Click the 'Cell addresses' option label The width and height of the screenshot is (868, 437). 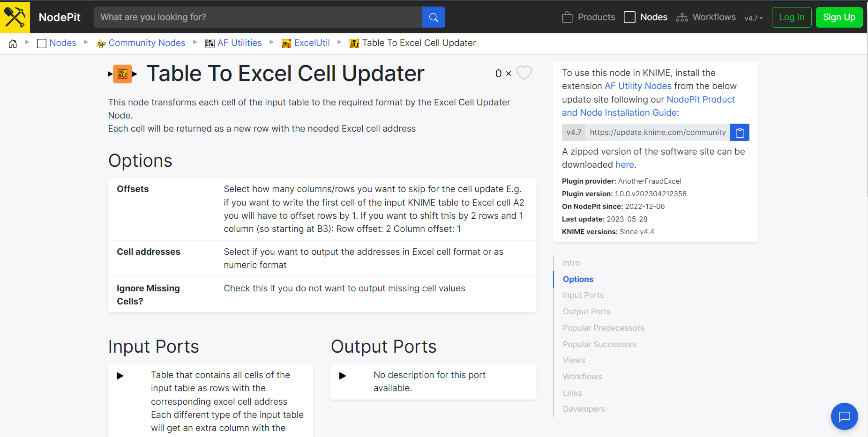[x=148, y=252]
